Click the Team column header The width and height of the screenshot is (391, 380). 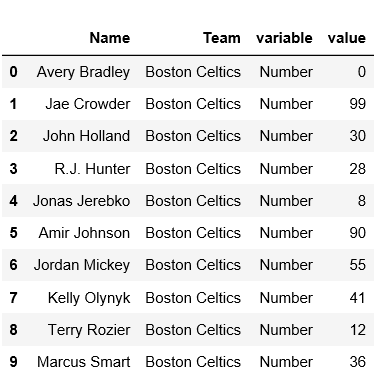[x=222, y=38]
